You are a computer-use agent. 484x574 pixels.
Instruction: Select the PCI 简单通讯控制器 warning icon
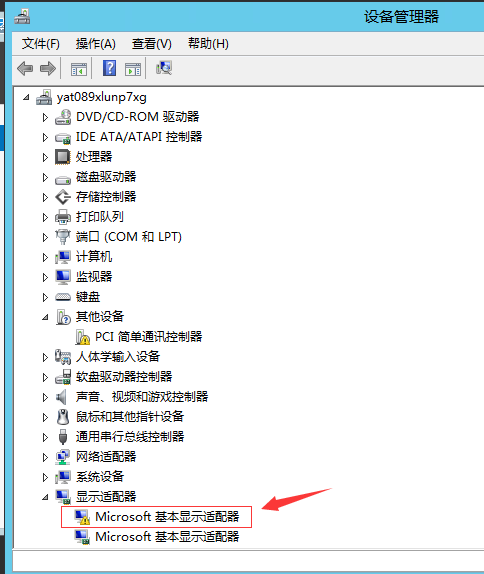tap(83, 337)
